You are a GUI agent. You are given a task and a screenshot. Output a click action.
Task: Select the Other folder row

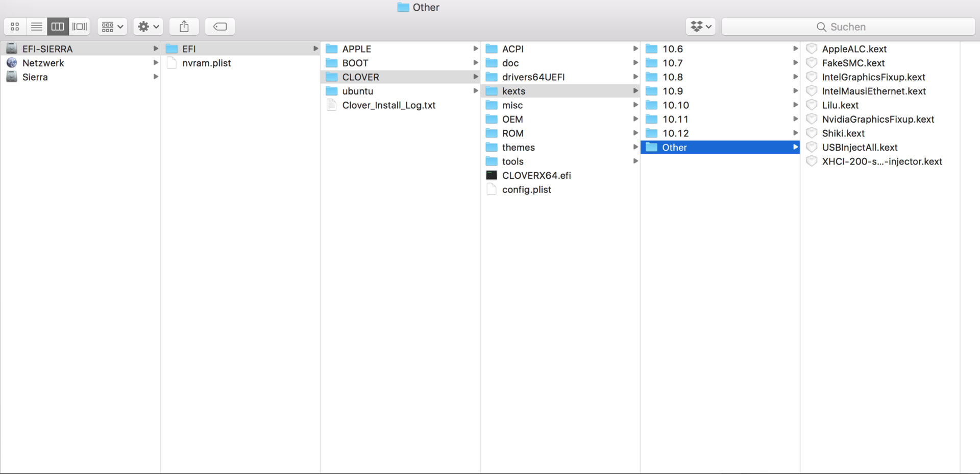pos(720,147)
